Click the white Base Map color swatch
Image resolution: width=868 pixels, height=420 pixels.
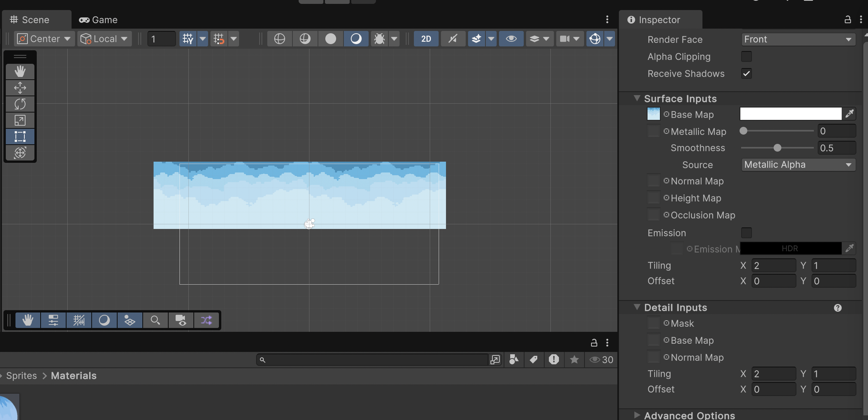790,114
